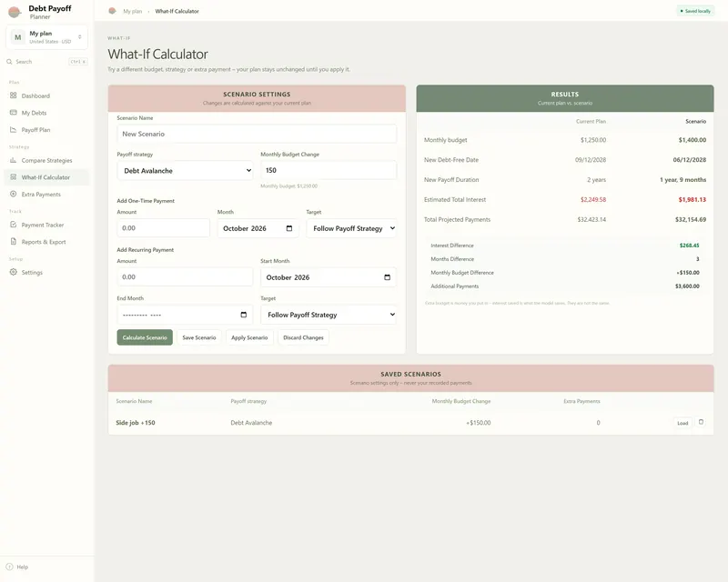Click scenario debt-free date 06/12/2028
The width and height of the screenshot is (728, 582).
(x=690, y=160)
